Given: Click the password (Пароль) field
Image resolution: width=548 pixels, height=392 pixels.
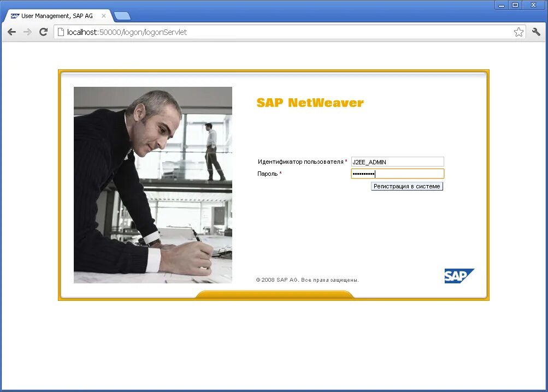Looking at the screenshot, I should click(x=397, y=174).
